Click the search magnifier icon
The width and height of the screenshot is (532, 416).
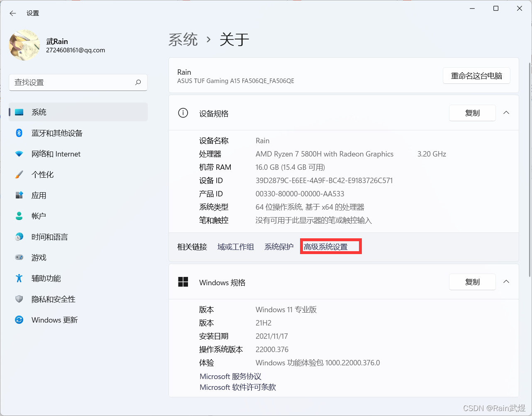click(138, 82)
